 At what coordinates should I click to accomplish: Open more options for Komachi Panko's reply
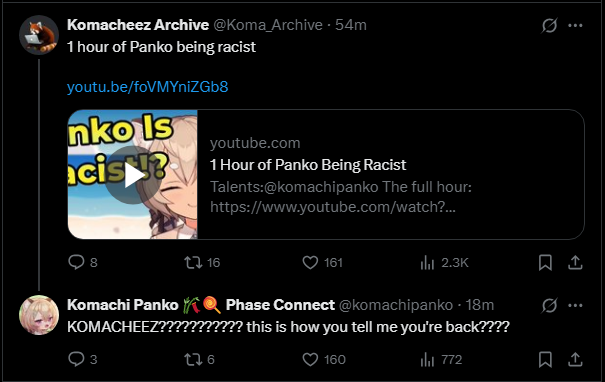[x=575, y=306]
